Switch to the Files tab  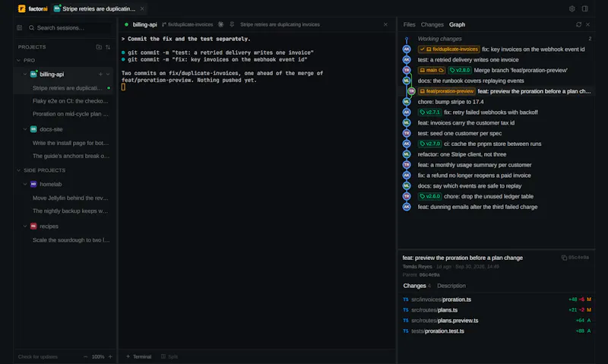coord(409,24)
